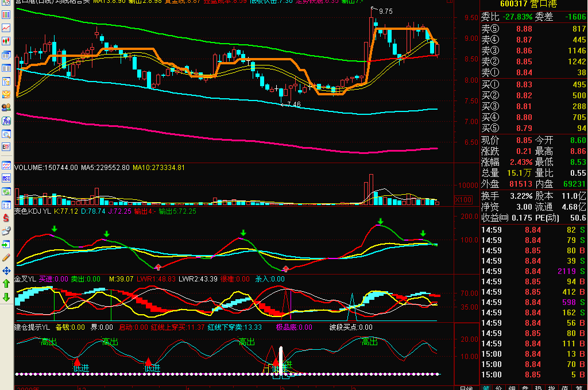
Task: Open the two-people community icon
Action: [x=6, y=107]
